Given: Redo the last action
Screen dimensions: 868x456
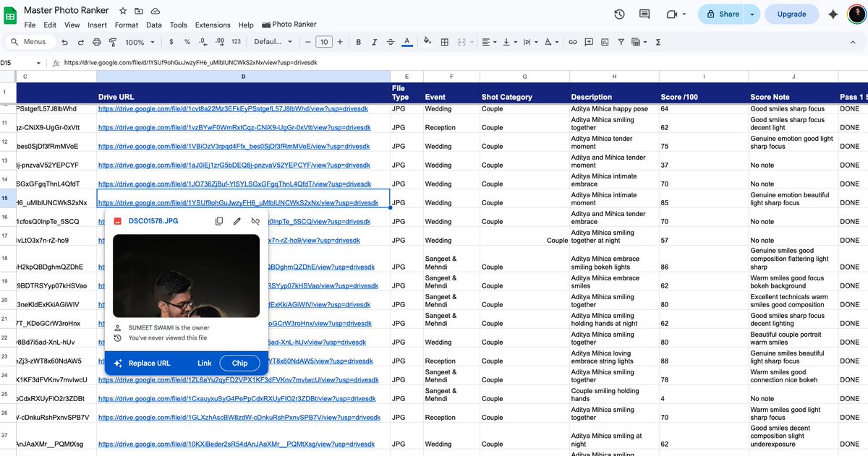Looking at the screenshot, I should 80,42.
